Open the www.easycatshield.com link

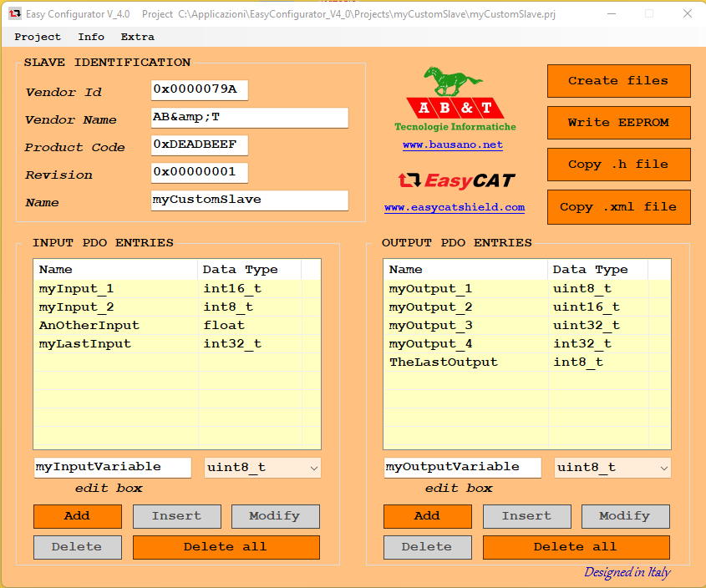[455, 207]
